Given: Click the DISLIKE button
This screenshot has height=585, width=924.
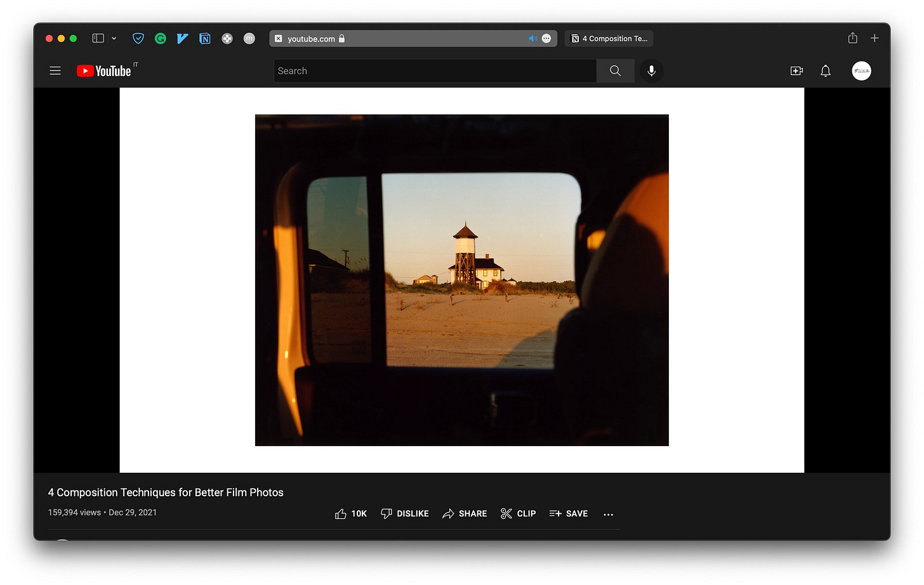Looking at the screenshot, I should [x=405, y=514].
